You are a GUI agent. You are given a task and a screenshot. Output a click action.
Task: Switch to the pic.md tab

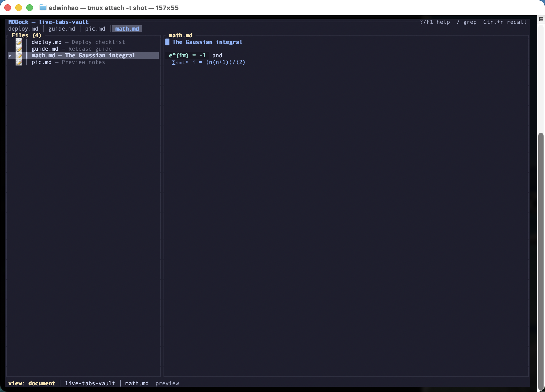click(95, 29)
